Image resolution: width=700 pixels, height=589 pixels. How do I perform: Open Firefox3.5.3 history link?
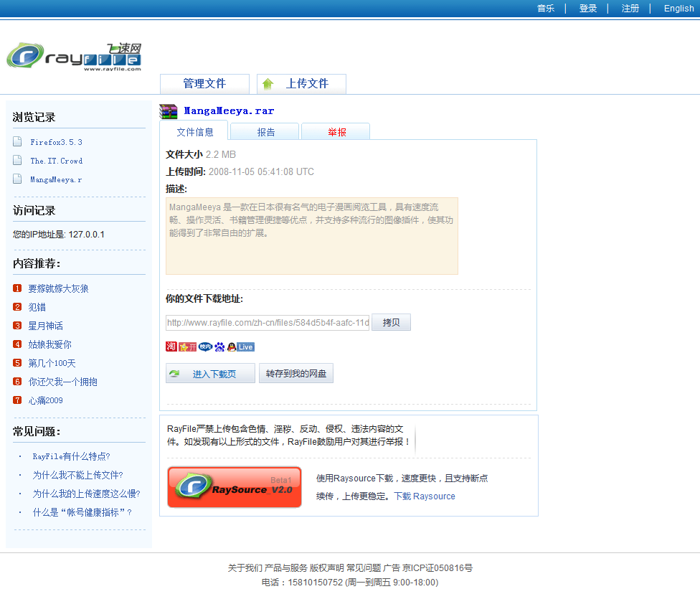click(56, 142)
